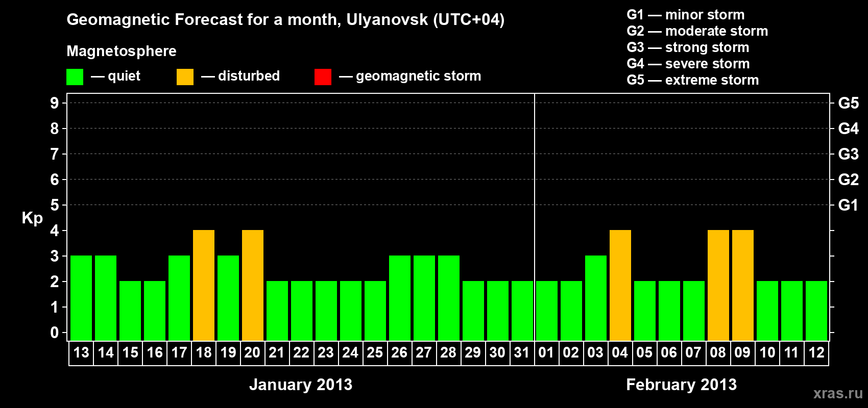The height and width of the screenshot is (408, 868).
Task: Click the Kp value 0 on left axis
Action: pos(54,333)
